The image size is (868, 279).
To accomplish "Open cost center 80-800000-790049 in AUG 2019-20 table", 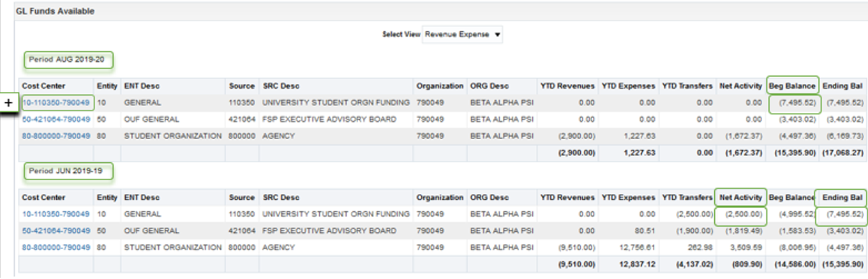I will click(x=56, y=136).
